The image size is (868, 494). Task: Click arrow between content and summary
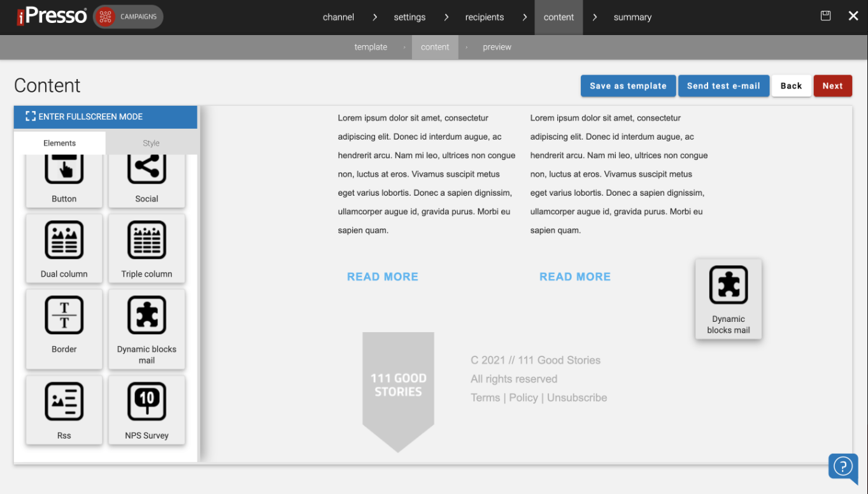coord(595,17)
